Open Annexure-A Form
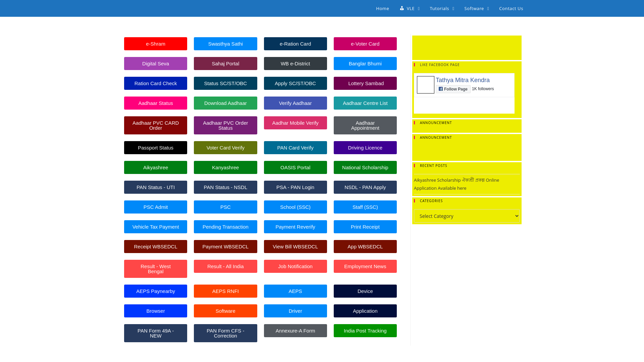The image size is (644, 362). (295, 331)
